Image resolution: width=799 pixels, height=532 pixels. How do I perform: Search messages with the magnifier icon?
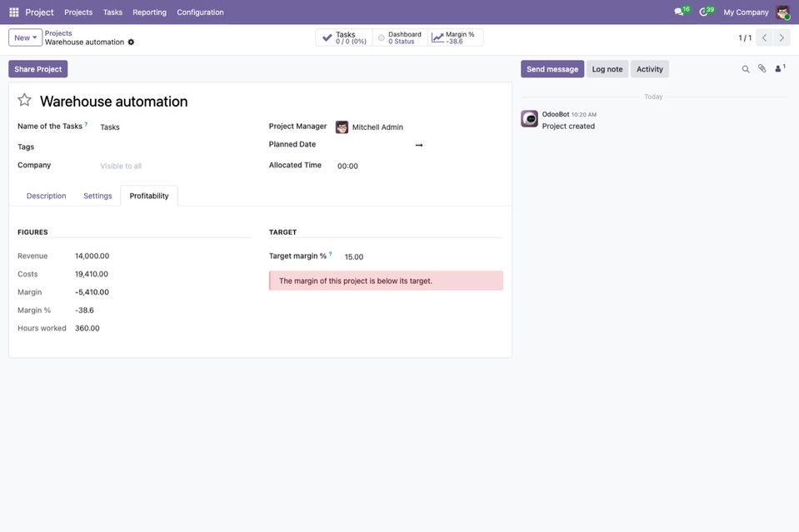[746, 69]
